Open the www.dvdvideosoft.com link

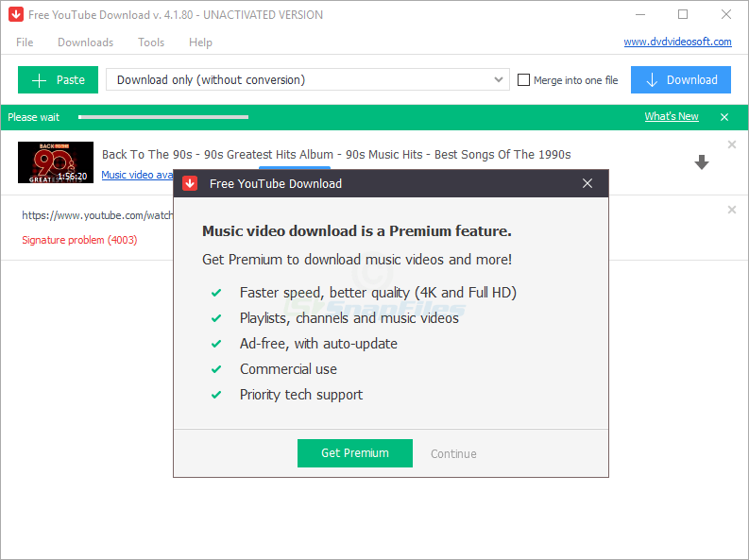click(677, 42)
